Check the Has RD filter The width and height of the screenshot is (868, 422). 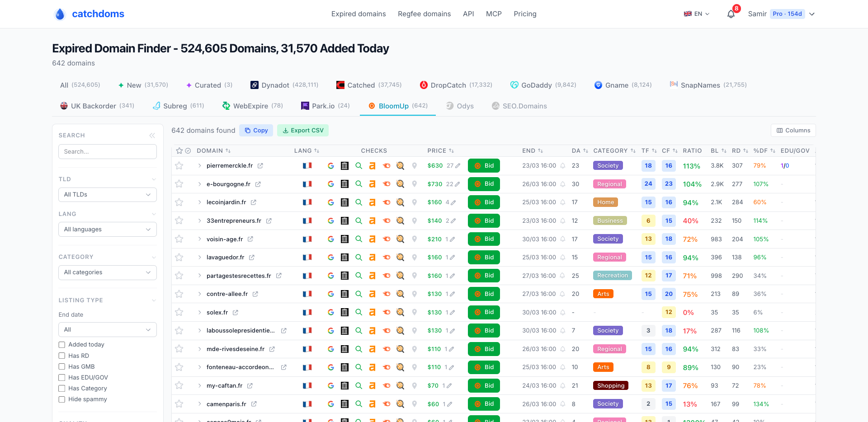[x=62, y=356]
